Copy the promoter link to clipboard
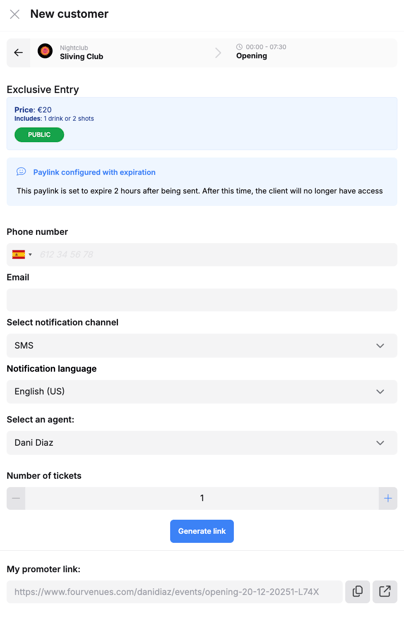 point(357,592)
